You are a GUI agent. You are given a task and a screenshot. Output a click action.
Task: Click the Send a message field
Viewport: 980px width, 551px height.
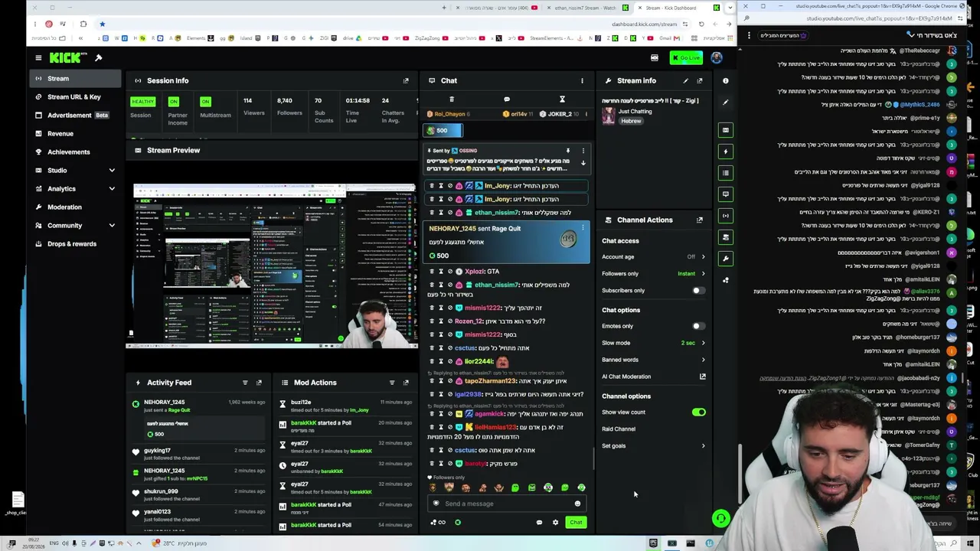click(507, 504)
